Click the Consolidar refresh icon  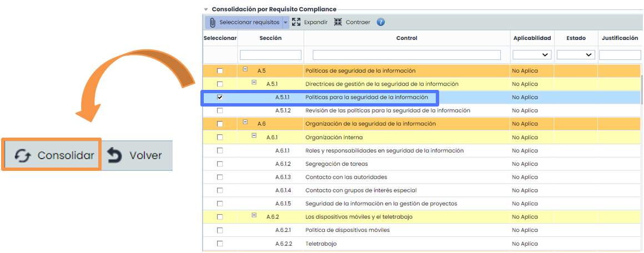23,156
